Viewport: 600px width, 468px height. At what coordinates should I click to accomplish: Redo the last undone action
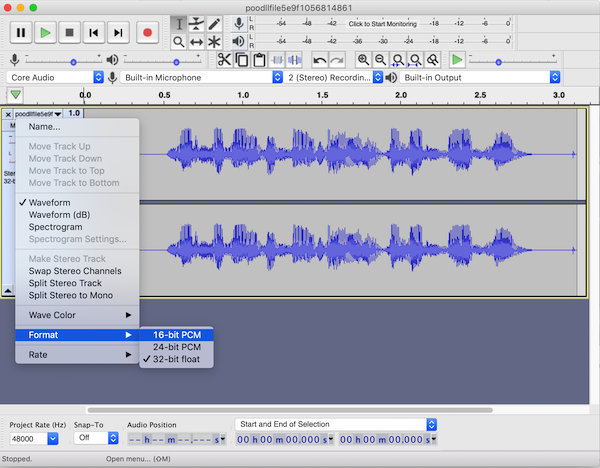point(337,60)
